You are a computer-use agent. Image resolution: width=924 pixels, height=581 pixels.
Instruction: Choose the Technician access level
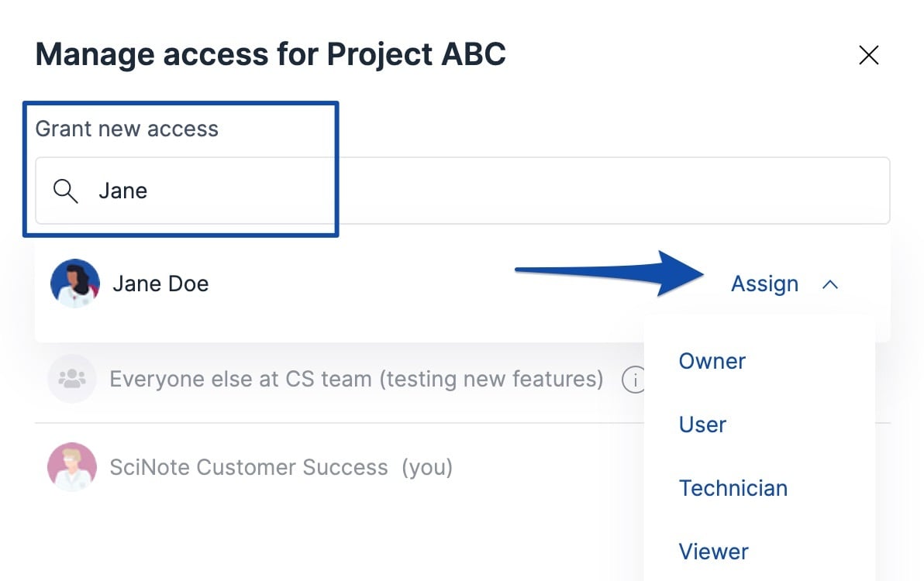pos(733,488)
